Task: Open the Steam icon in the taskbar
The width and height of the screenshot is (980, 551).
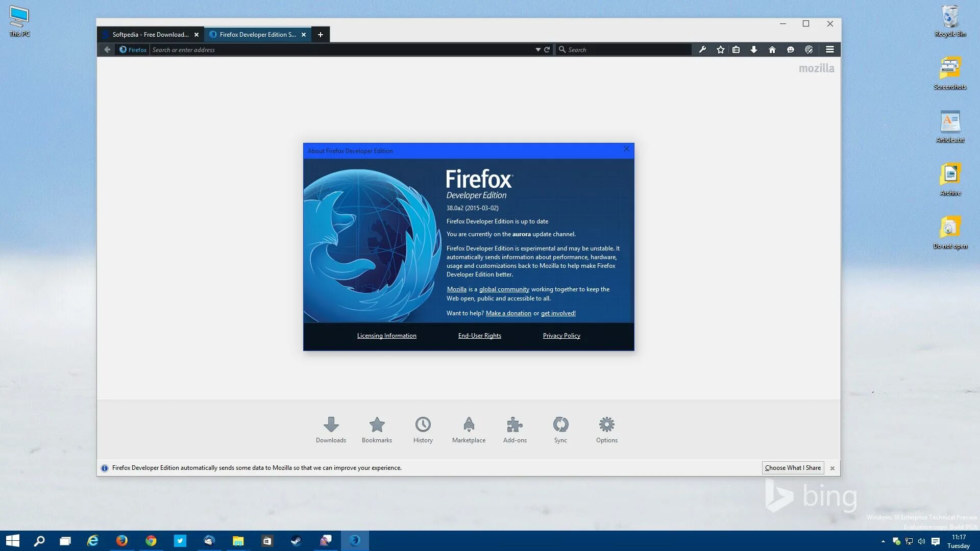Action: click(x=296, y=541)
